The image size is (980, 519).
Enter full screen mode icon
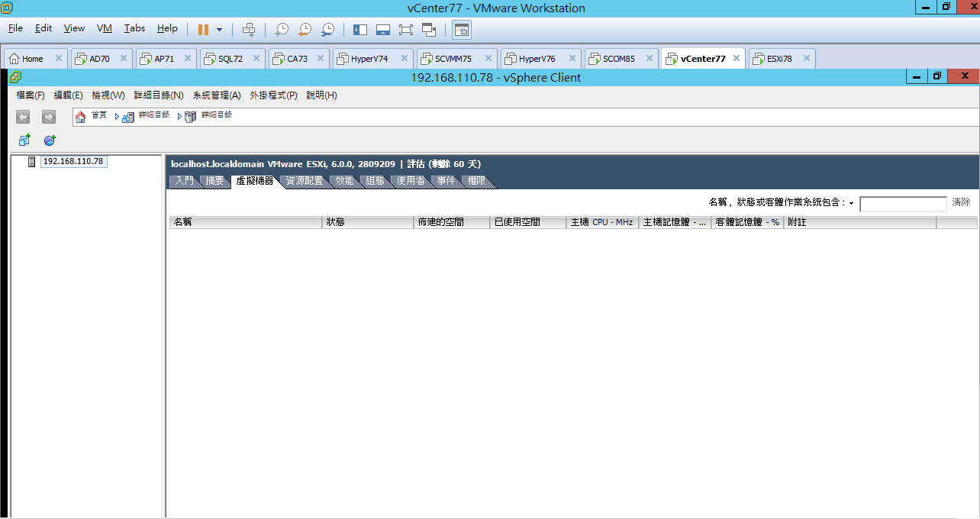click(x=406, y=30)
